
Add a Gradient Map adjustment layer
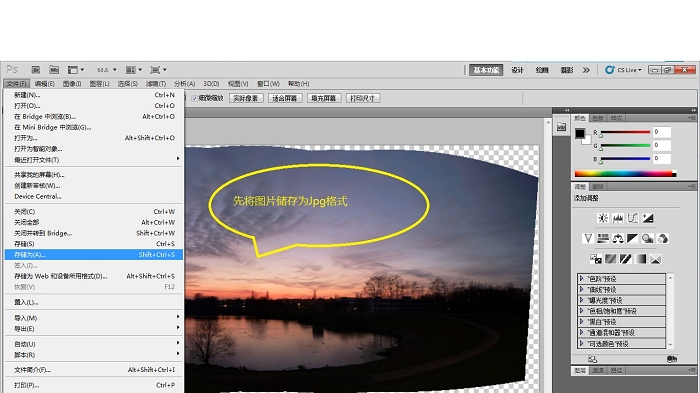(641, 259)
